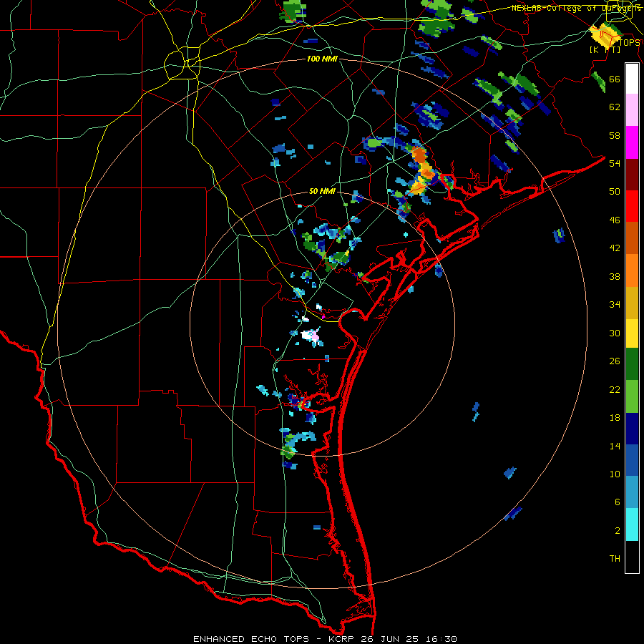Viewport: 644px width, 644px height.
Task: Click the yellow highway loop at top left
Action: [182, 64]
